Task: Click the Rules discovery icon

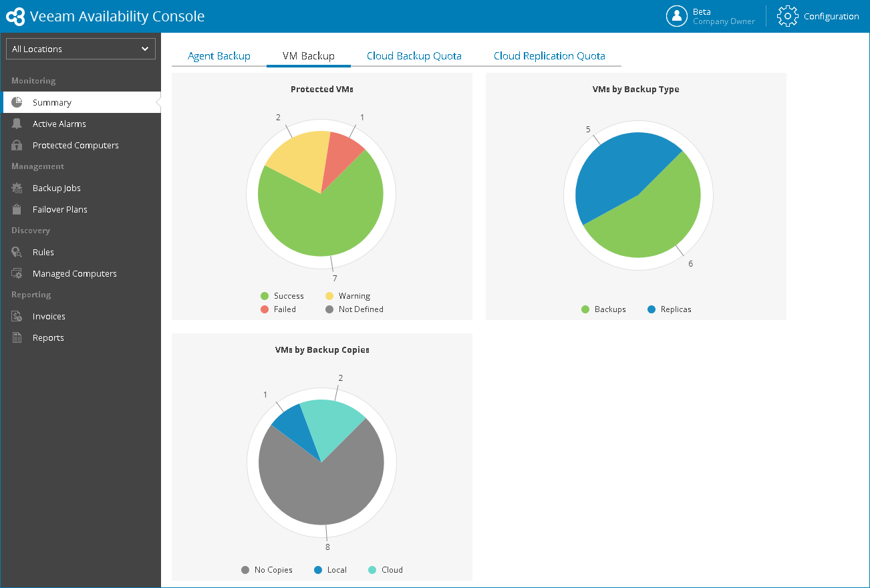Action: coord(17,252)
